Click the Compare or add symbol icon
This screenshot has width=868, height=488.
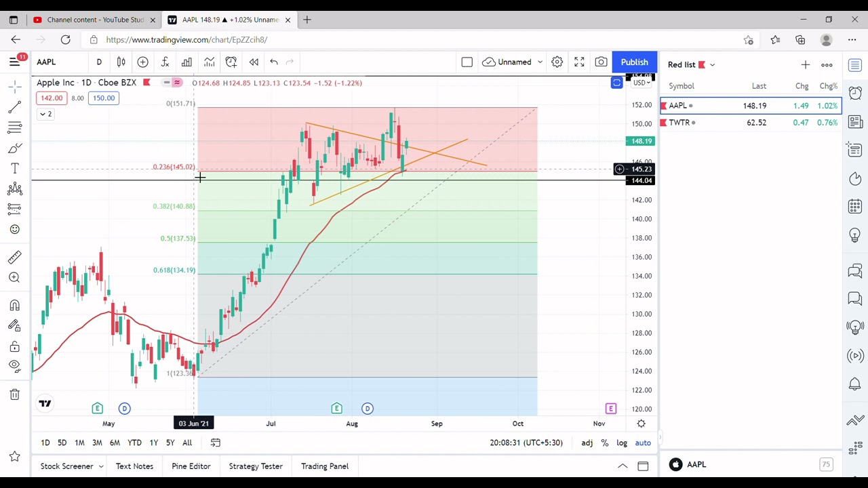[142, 62]
